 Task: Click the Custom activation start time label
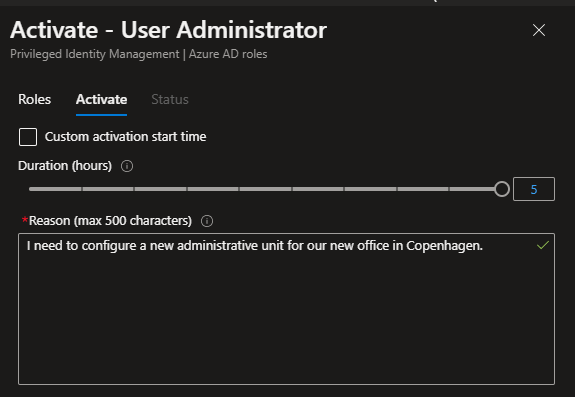pos(125,137)
